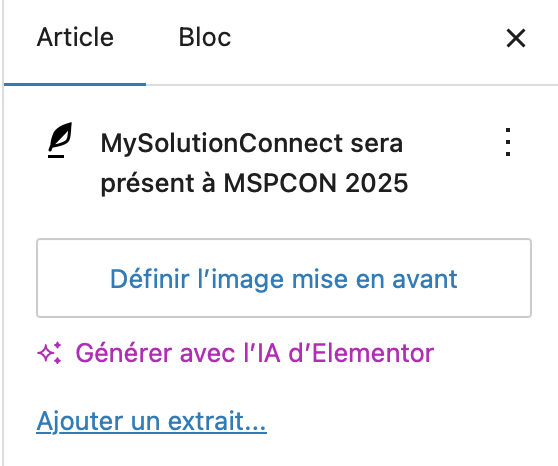Expand post options via vertical ellipsis

(x=508, y=142)
